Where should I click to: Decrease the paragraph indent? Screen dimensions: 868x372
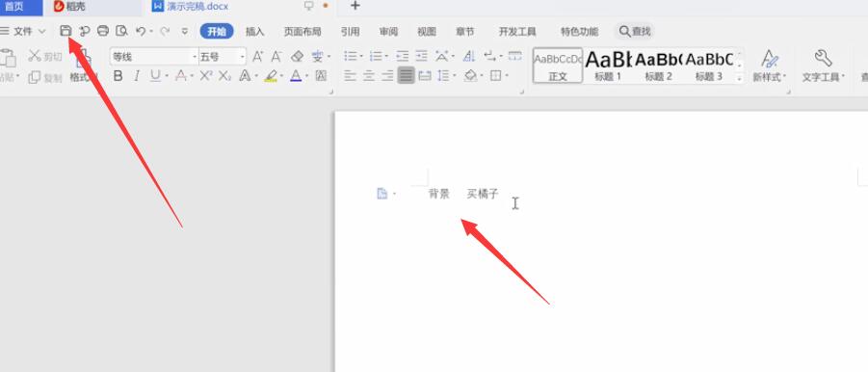click(x=403, y=56)
